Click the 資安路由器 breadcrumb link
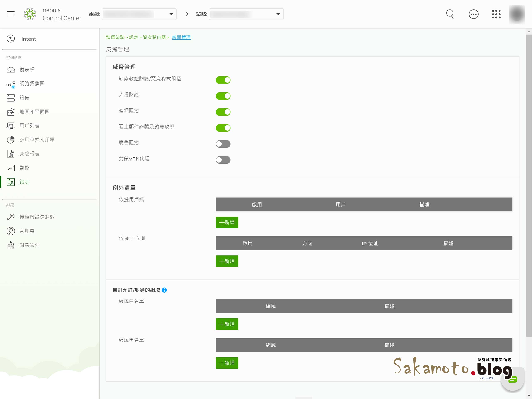The image size is (532, 399). pos(154,37)
